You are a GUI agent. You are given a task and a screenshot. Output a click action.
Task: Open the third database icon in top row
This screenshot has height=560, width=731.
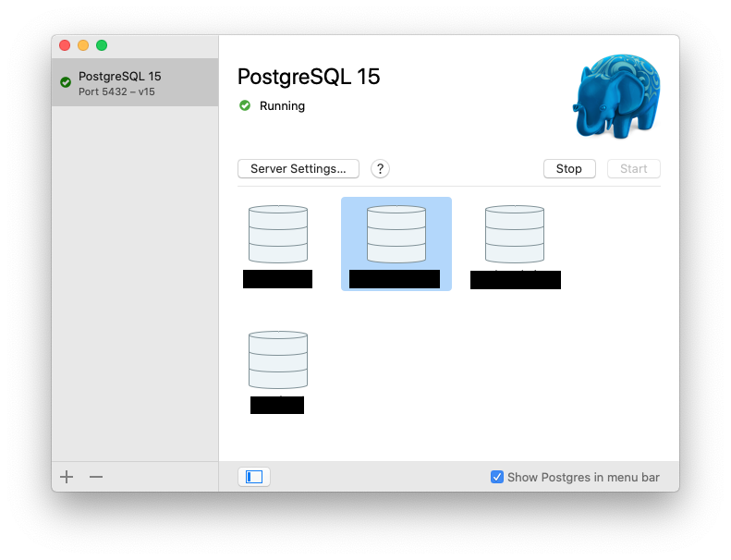click(515, 234)
